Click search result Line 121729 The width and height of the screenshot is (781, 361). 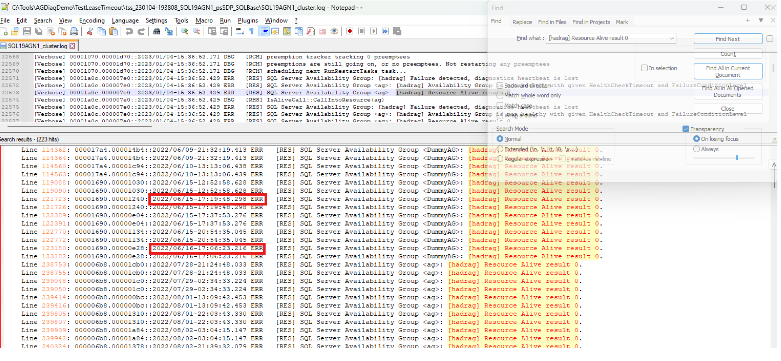click(312, 199)
